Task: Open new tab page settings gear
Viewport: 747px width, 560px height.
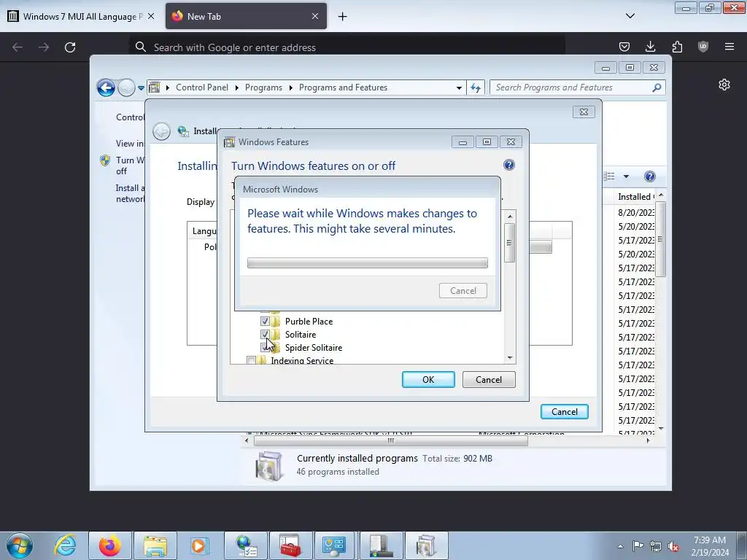Action: click(x=724, y=85)
